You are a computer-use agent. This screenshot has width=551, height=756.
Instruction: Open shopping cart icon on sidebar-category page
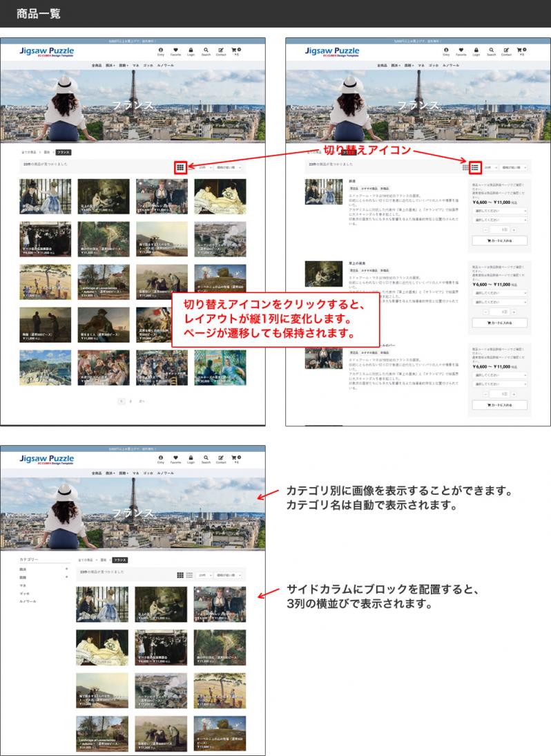pos(236,459)
